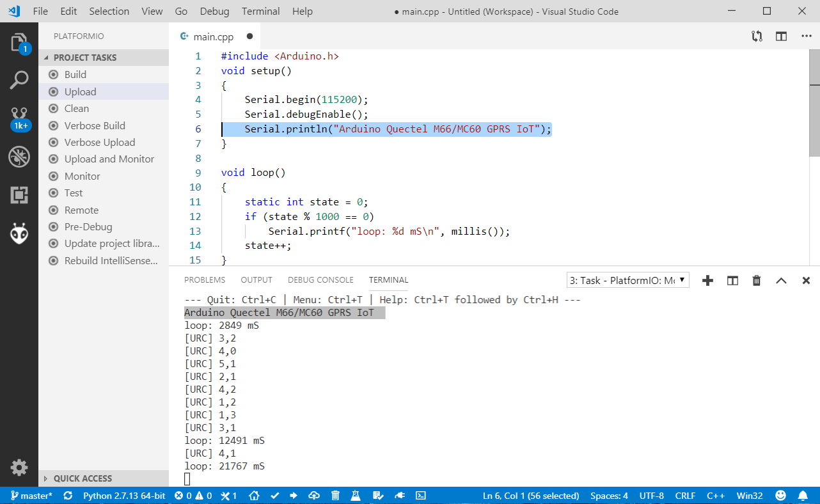820x504 pixels.
Task: Run the Build project task
Action: click(x=104, y=75)
